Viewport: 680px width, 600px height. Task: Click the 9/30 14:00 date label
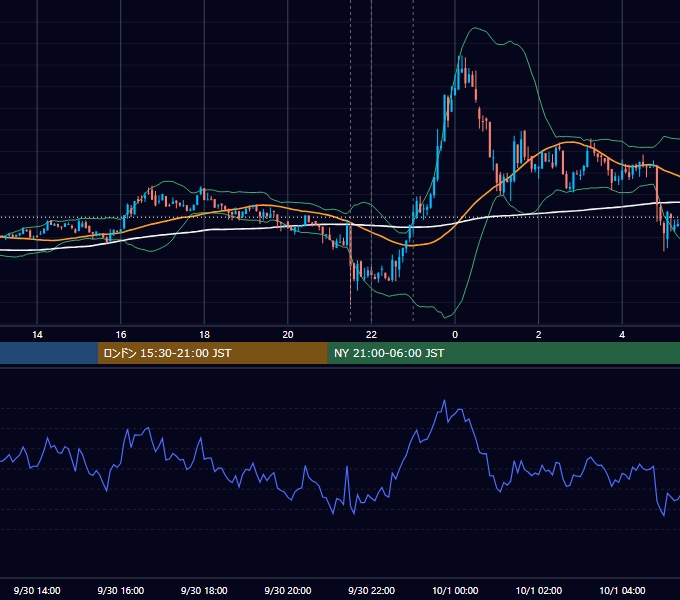[37, 590]
